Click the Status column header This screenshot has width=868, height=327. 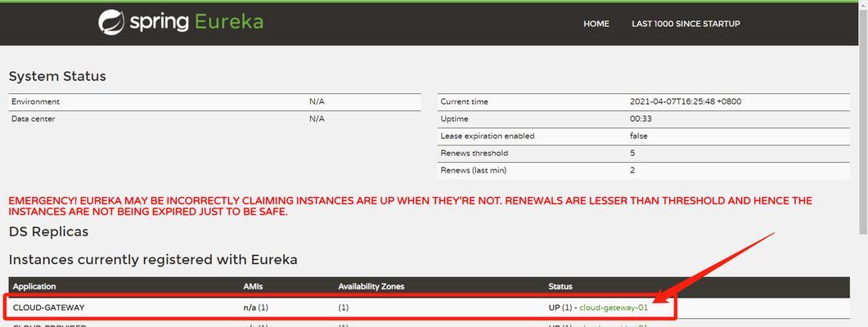click(560, 287)
